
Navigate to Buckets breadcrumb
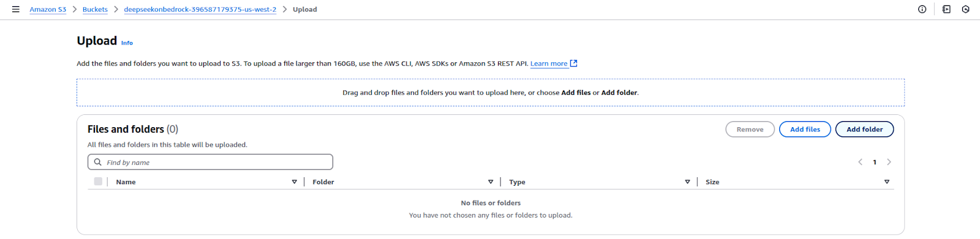(95, 9)
